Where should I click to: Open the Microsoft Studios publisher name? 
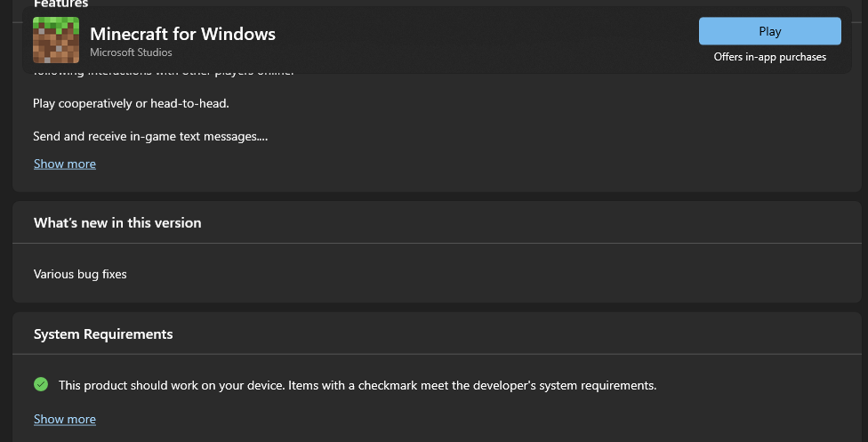point(131,53)
